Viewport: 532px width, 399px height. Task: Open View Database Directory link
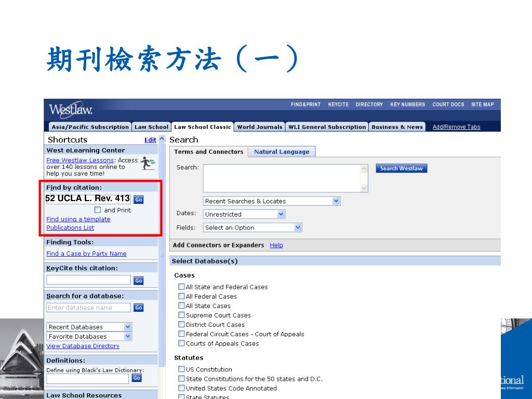pyautogui.click(x=83, y=346)
